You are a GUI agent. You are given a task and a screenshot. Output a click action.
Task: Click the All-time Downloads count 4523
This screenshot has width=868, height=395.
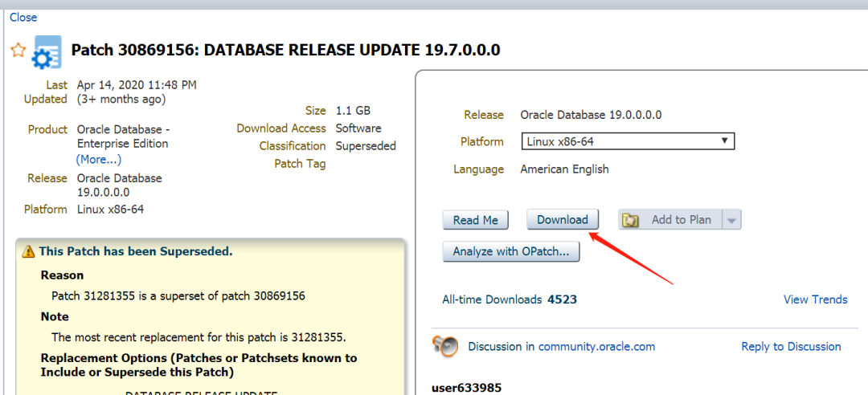[563, 299]
